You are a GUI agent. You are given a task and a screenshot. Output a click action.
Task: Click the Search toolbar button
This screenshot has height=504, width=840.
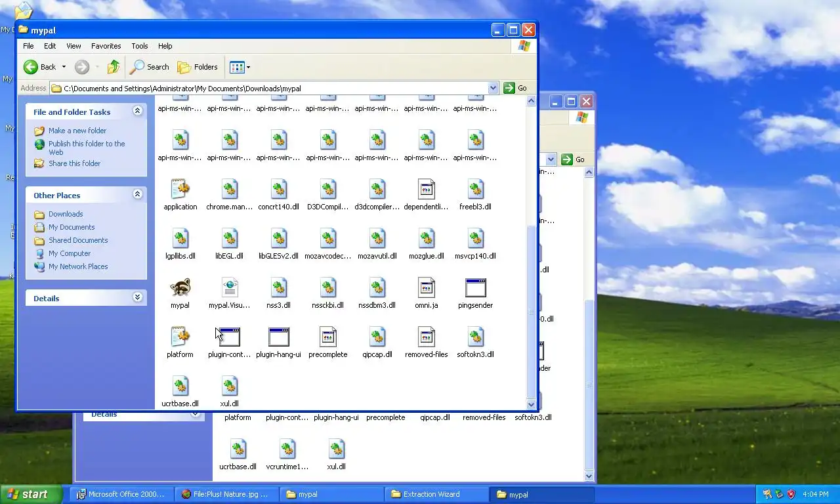(150, 67)
